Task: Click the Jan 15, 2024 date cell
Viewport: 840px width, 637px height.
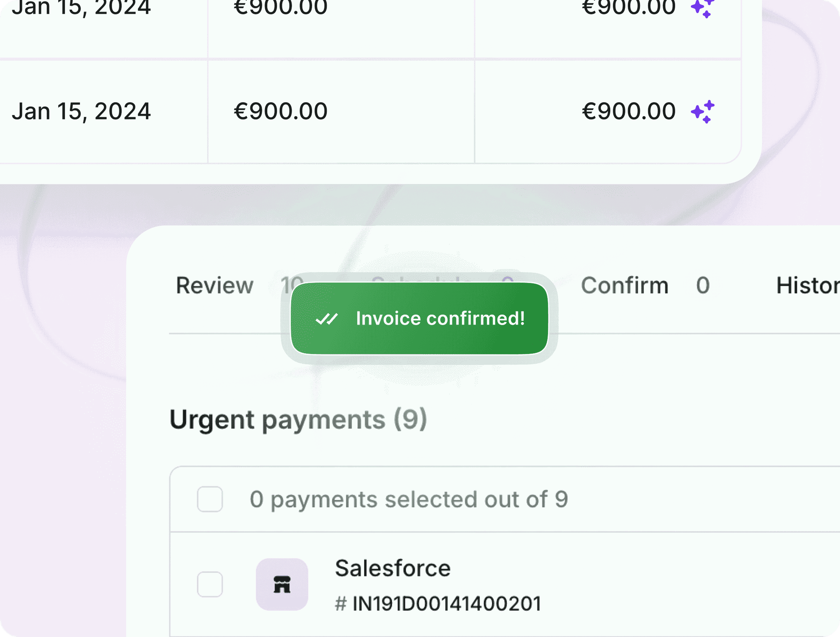Action: [81, 112]
